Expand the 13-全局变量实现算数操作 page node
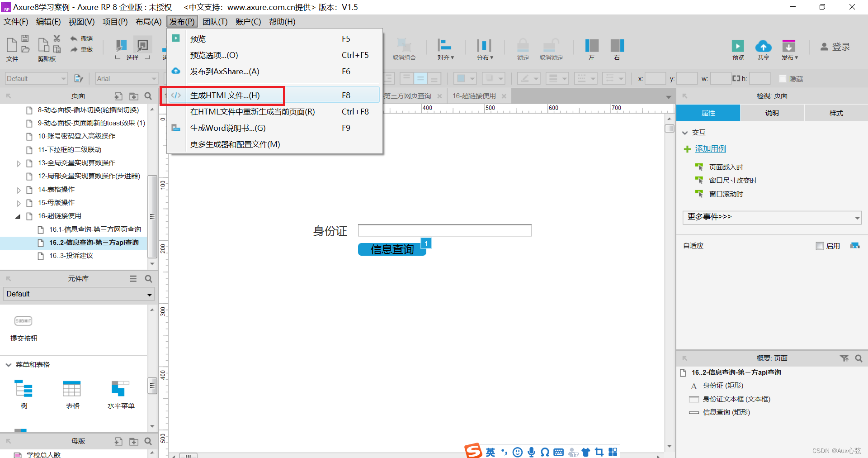 tap(19, 163)
